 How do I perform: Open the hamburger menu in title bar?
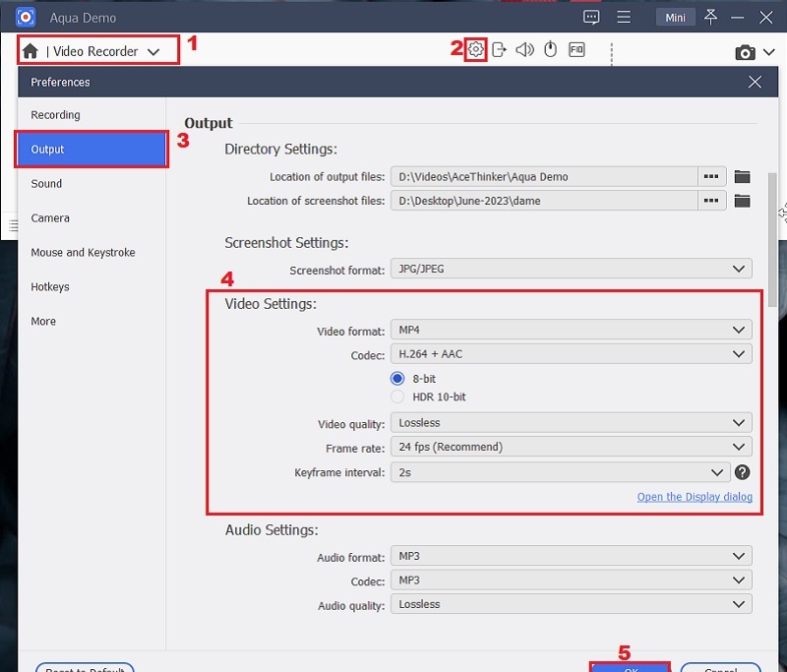(x=624, y=17)
